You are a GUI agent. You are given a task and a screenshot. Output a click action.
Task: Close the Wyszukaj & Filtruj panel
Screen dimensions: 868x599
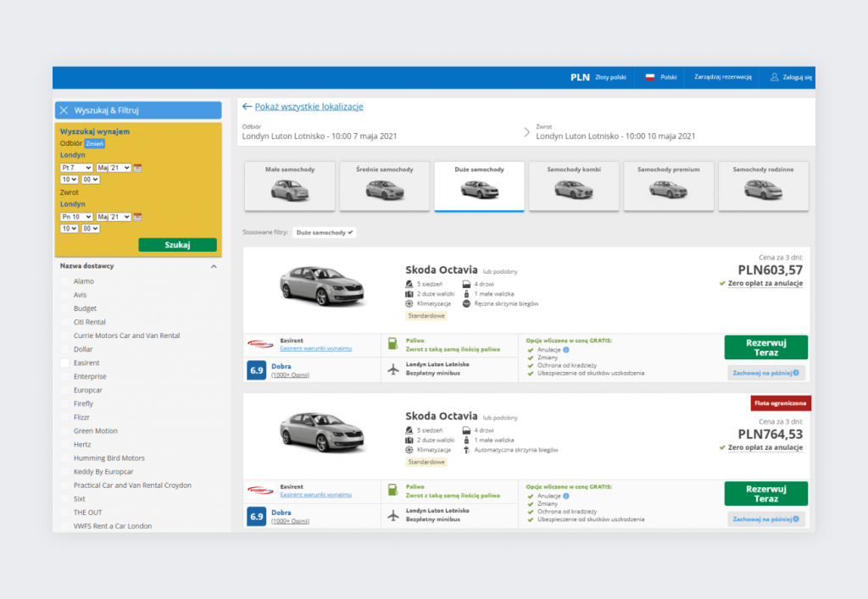[64, 110]
